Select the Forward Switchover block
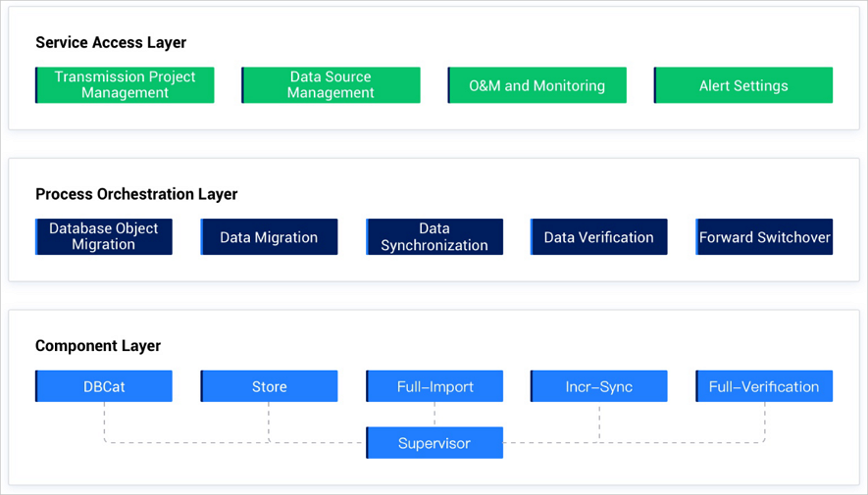The image size is (868, 495). click(764, 237)
